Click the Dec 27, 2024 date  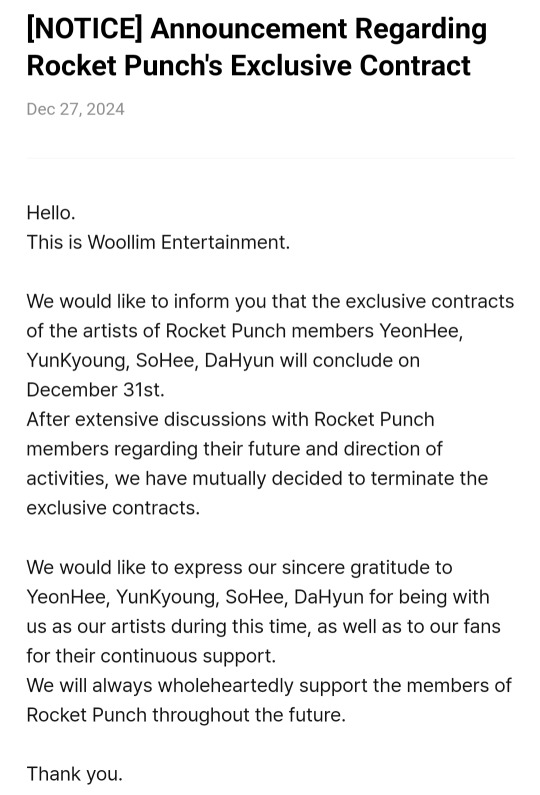(x=76, y=110)
